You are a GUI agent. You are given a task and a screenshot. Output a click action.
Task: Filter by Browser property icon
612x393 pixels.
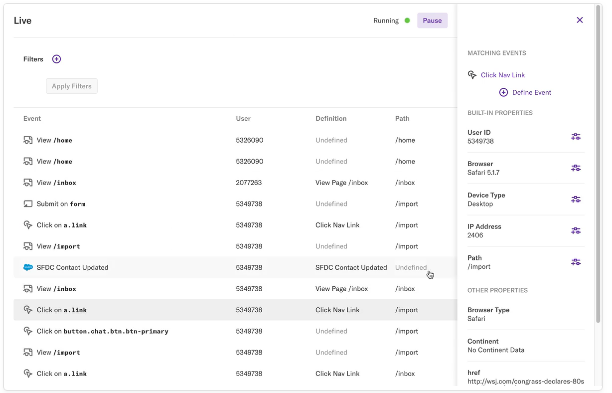click(x=576, y=168)
